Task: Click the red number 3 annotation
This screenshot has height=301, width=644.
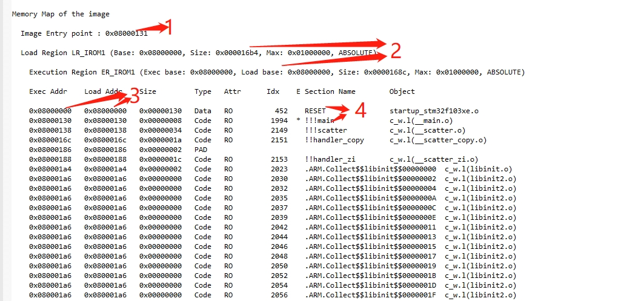Action: click(134, 96)
